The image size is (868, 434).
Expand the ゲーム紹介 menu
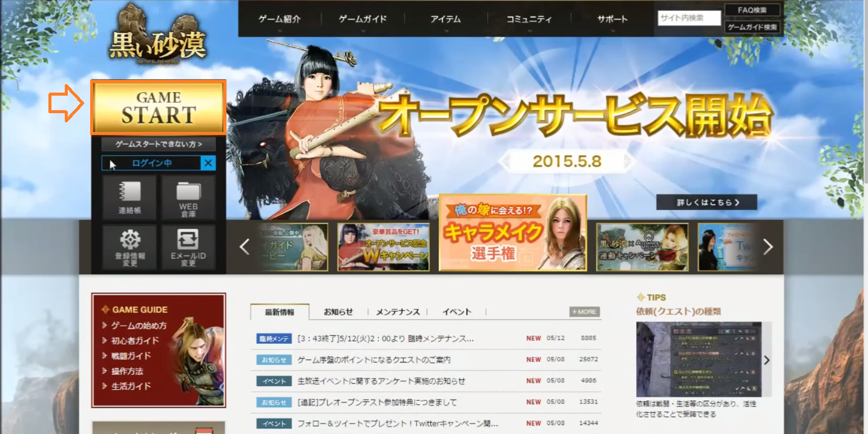click(x=279, y=19)
